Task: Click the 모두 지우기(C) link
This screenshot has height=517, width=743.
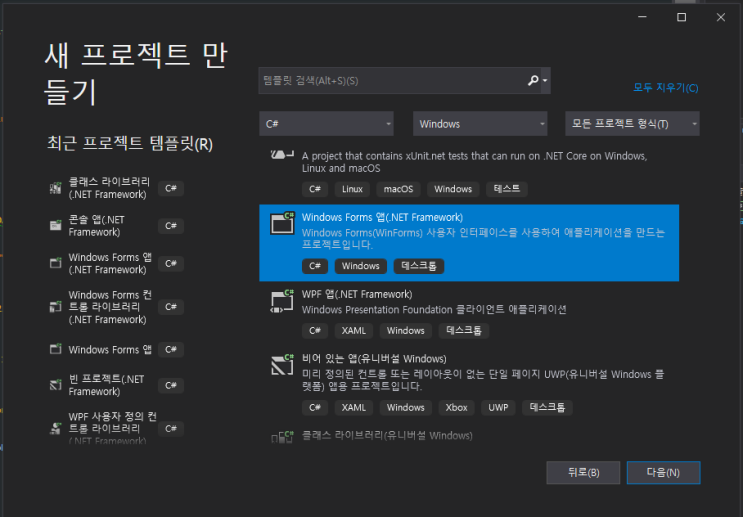Action: pyautogui.click(x=666, y=88)
